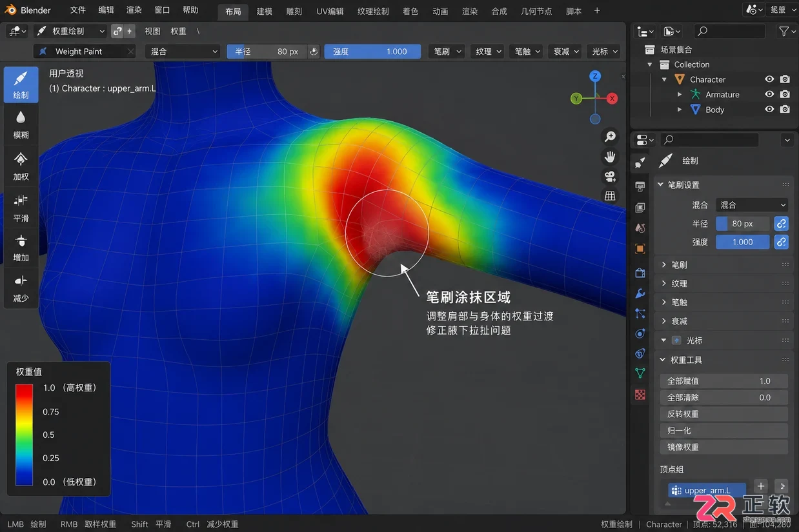The height and width of the screenshot is (532, 799).
Task: Click the 镜像权重 button
Action: point(723,447)
